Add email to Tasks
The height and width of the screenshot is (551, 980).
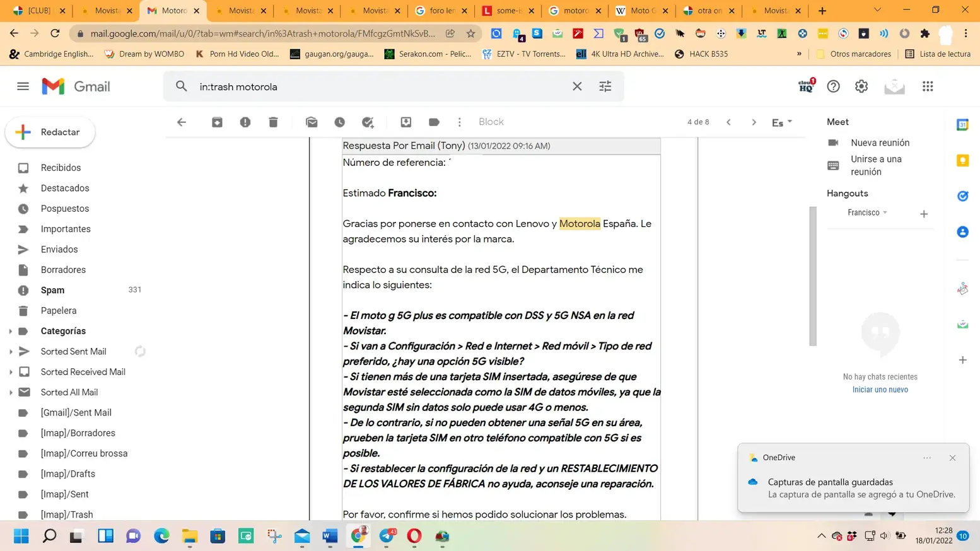click(x=368, y=122)
